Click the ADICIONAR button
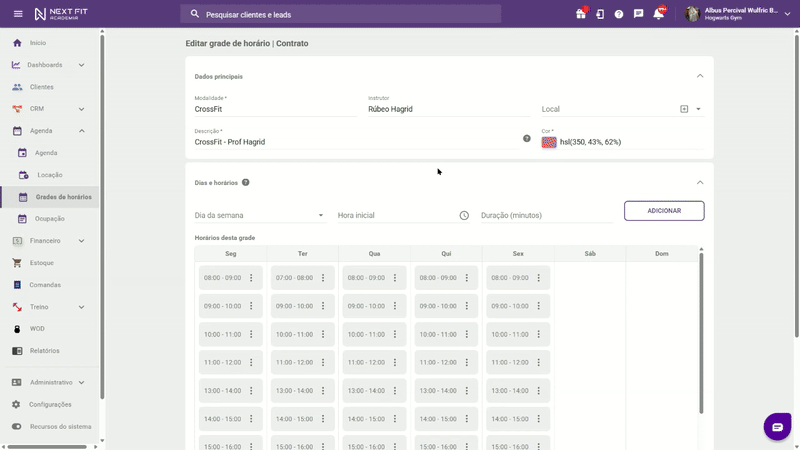The width and height of the screenshot is (800, 450). pyautogui.click(x=664, y=211)
